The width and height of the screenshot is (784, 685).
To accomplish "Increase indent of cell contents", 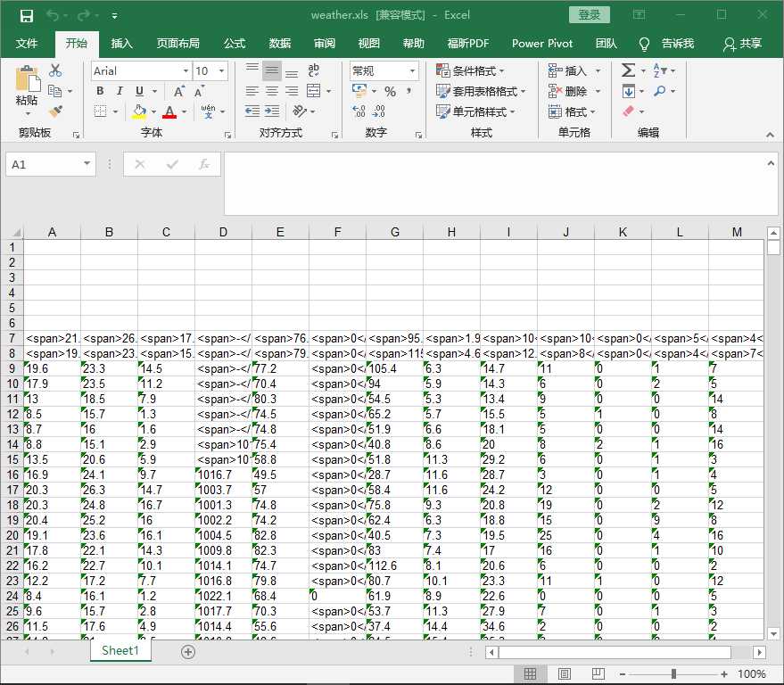I will 272,111.
